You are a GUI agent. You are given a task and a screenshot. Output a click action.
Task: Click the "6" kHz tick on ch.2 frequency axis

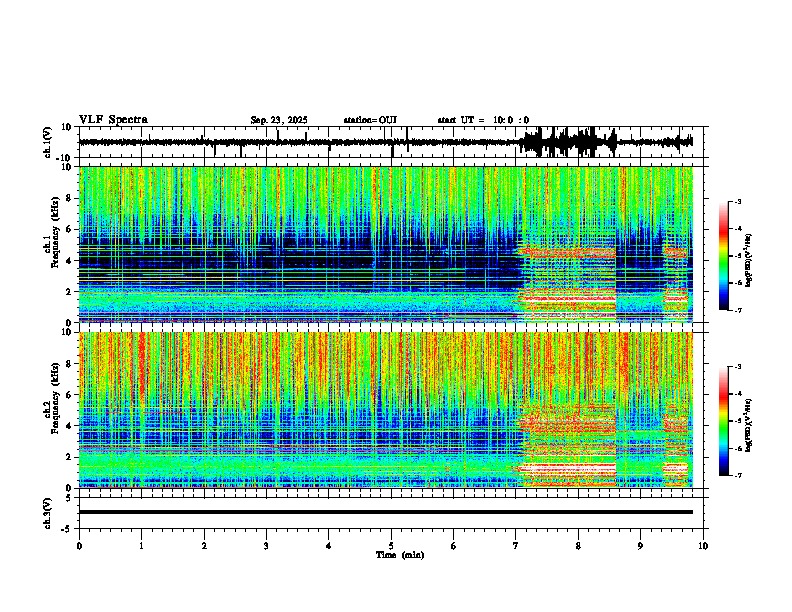point(70,395)
